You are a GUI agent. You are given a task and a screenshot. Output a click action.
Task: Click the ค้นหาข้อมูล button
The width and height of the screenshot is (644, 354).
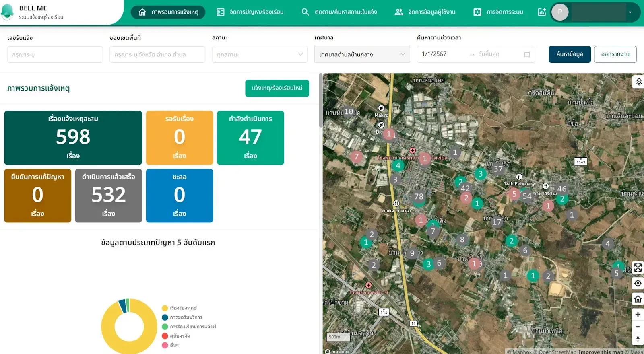coord(570,54)
